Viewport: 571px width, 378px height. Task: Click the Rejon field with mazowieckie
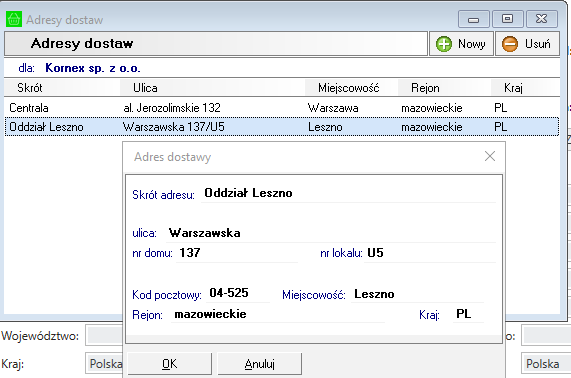(x=278, y=314)
